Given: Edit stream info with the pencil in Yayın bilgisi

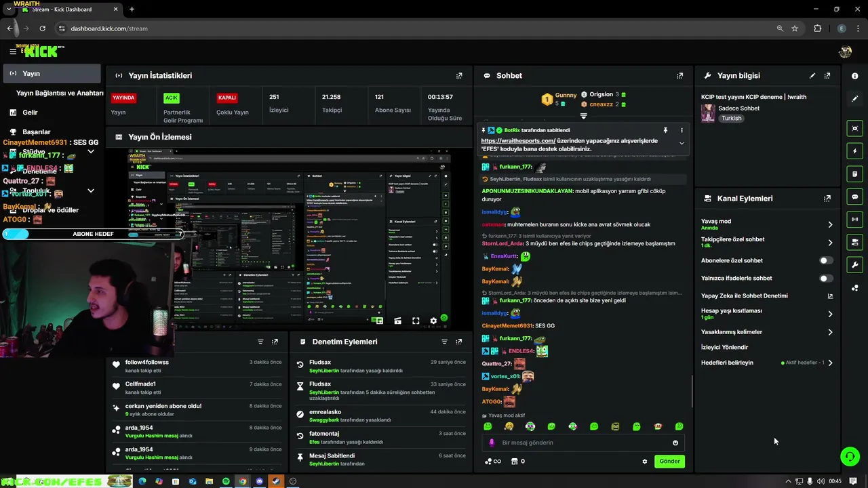Looking at the screenshot, I should pos(812,76).
